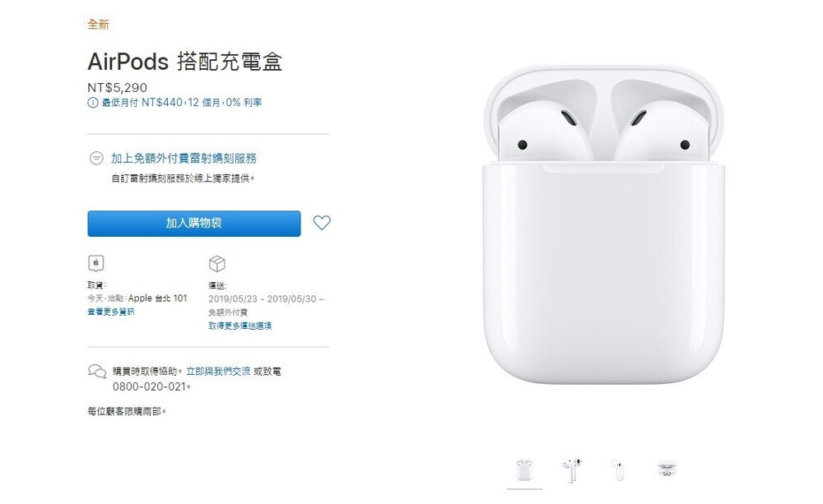The width and height of the screenshot is (823, 504).
Task: Click the Apple 台北 101 pickup location text
Action: click(x=157, y=298)
